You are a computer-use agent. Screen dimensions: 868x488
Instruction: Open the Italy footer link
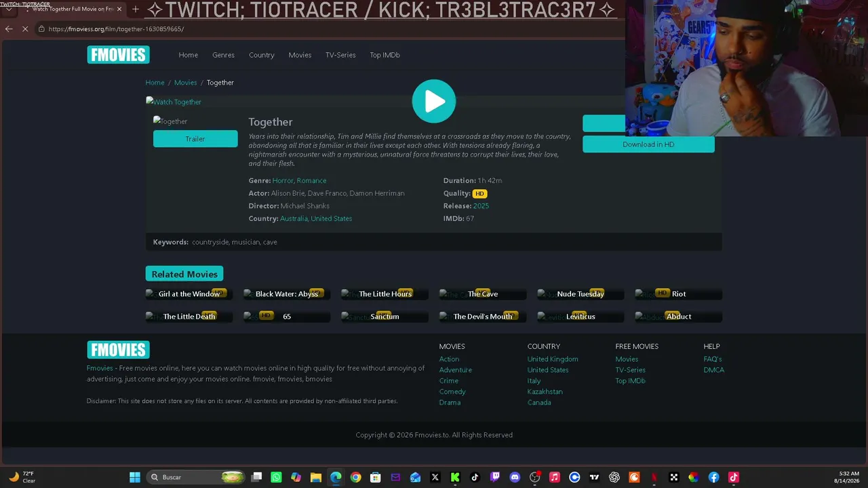pyautogui.click(x=534, y=381)
